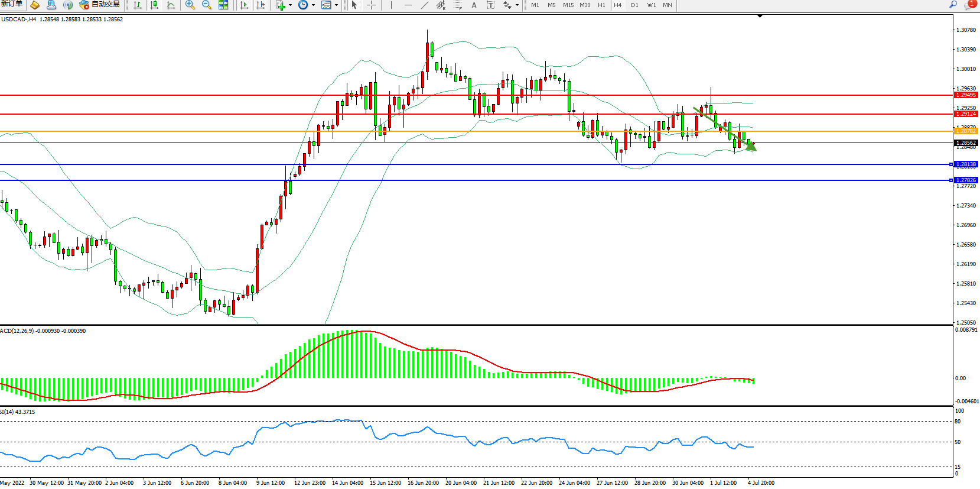Switch to the M15 timeframe

click(x=568, y=5)
